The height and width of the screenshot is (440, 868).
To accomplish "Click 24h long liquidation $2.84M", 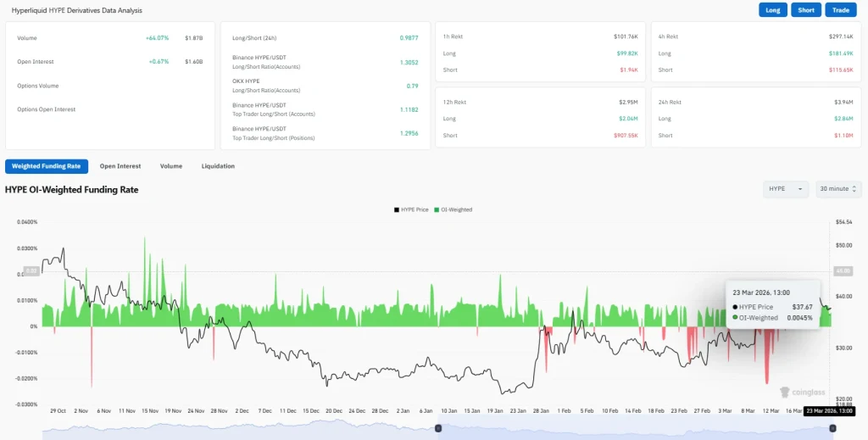I will click(844, 119).
